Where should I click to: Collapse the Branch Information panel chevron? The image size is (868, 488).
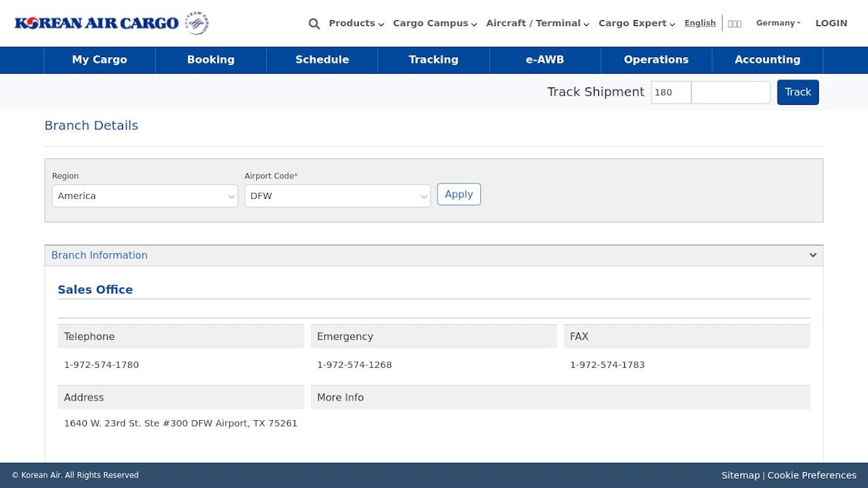(812, 255)
